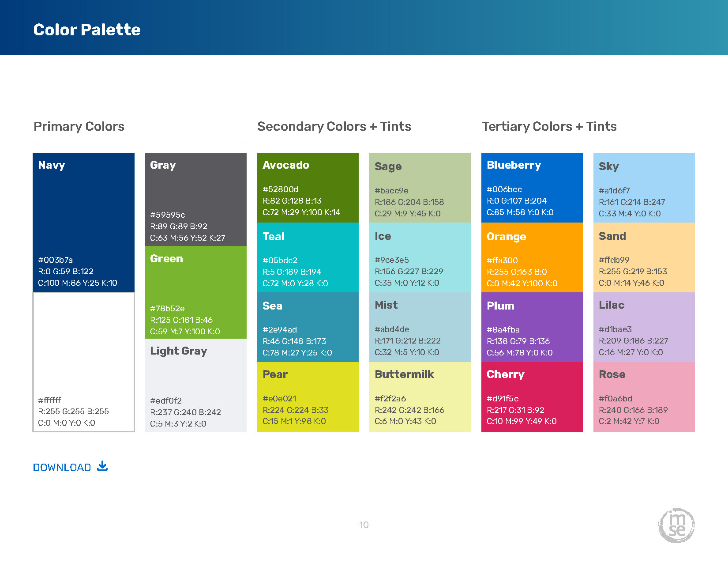Select the Light Gray swatch
The image size is (728, 563).
pyautogui.click(x=195, y=385)
